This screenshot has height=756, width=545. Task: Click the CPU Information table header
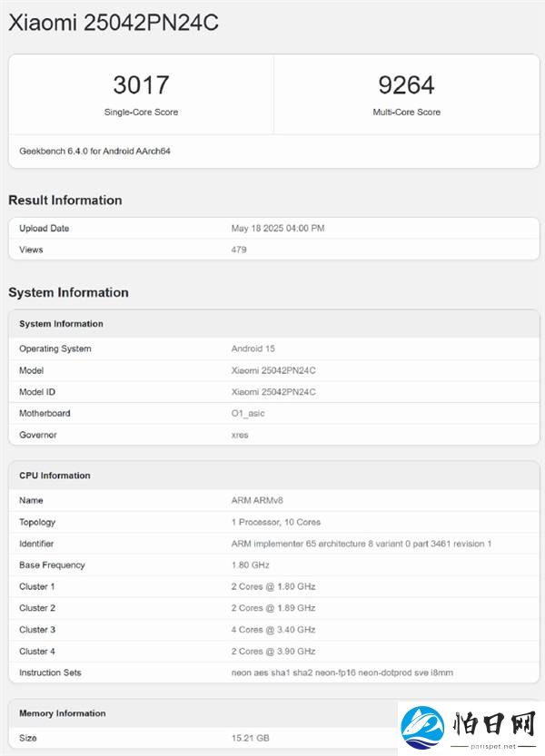click(x=273, y=476)
